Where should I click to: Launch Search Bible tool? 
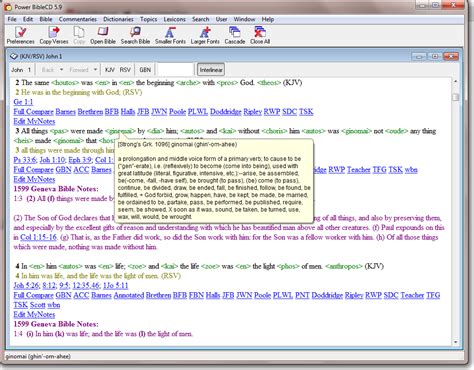[x=135, y=35]
